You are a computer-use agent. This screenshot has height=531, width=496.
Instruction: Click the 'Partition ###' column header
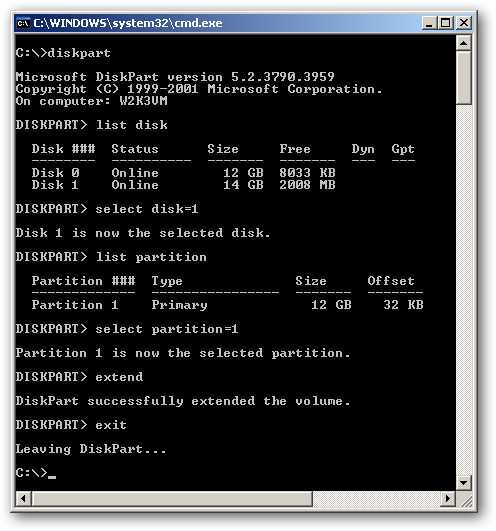[83, 281]
